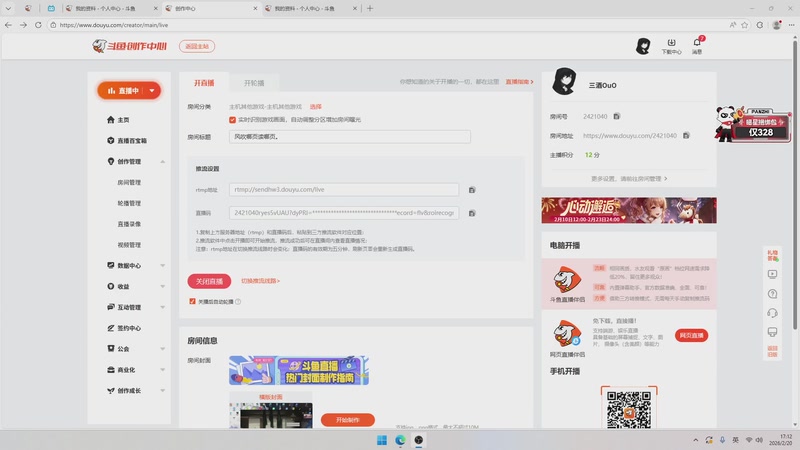Click 房间标题 text field

pyautogui.click(x=350, y=137)
